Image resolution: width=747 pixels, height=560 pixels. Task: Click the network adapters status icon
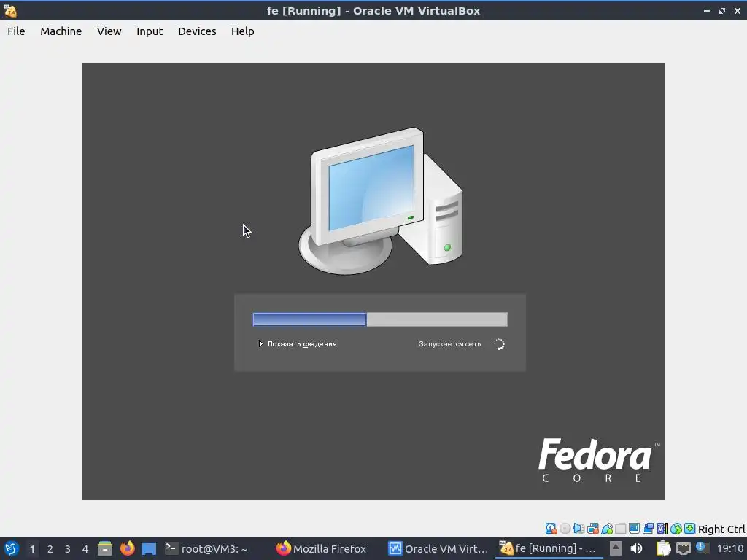(x=593, y=529)
